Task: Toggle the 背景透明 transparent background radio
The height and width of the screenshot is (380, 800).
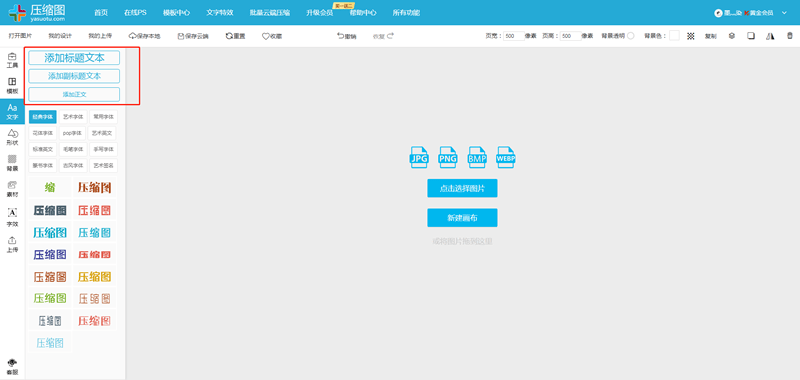Action: coord(631,36)
